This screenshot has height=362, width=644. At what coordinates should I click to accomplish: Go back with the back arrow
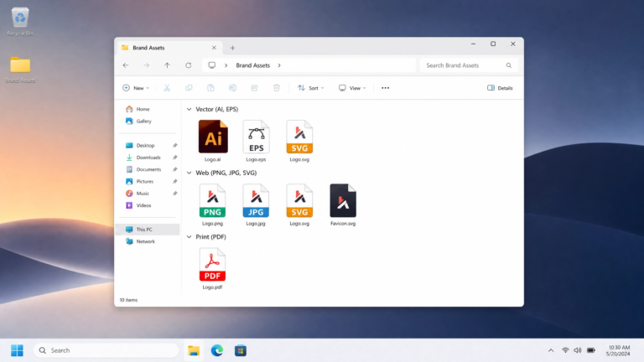point(126,65)
